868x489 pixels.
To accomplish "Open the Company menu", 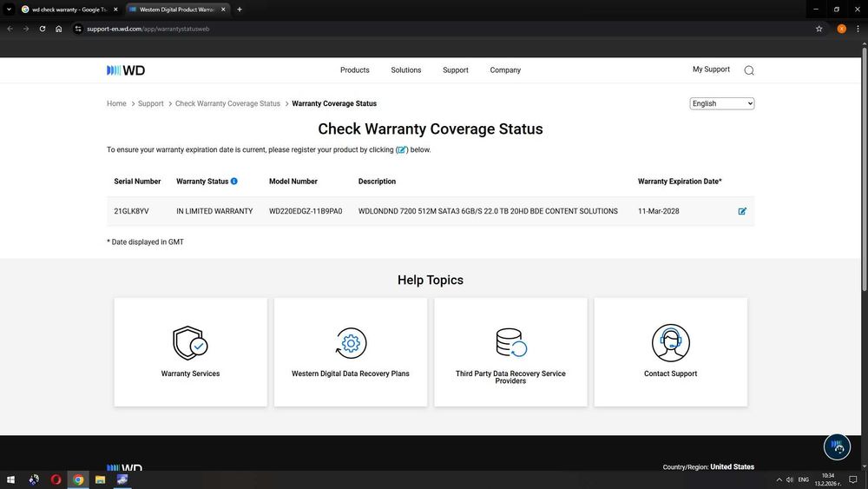I will tap(505, 70).
